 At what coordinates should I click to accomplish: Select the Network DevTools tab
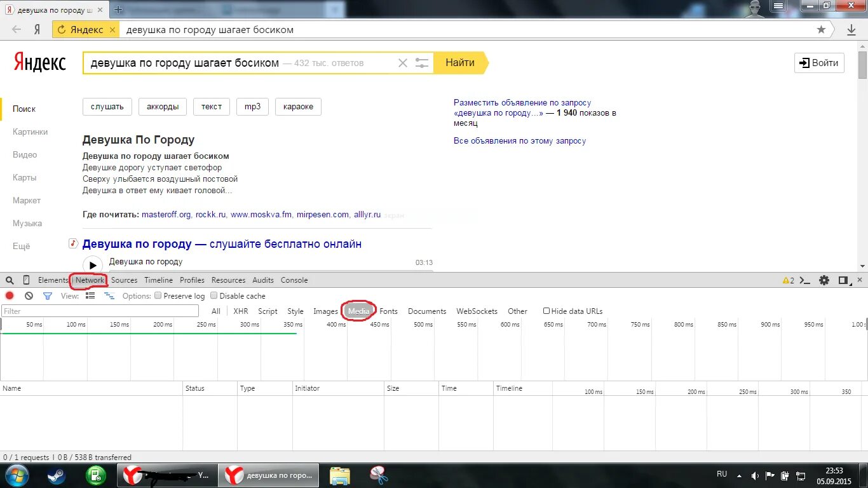pyautogui.click(x=90, y=280)
